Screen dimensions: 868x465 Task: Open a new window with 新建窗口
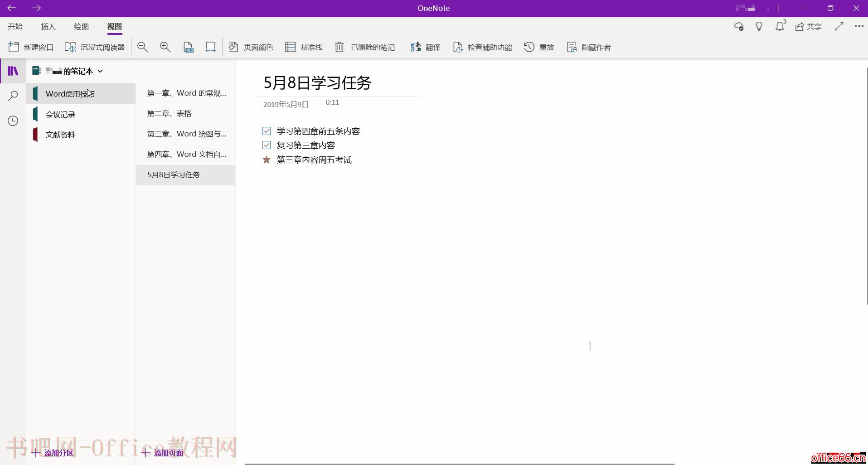[31, 47]
